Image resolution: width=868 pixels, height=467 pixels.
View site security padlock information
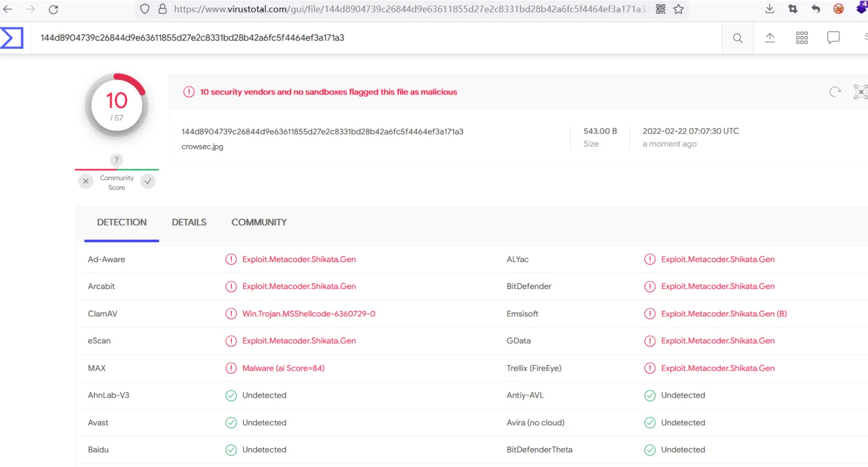coord(162,9)
